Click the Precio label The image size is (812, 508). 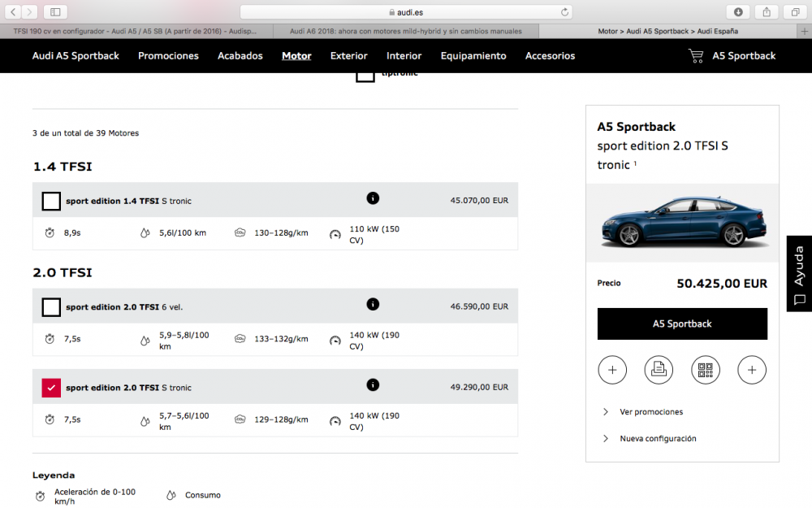[608, 283]
